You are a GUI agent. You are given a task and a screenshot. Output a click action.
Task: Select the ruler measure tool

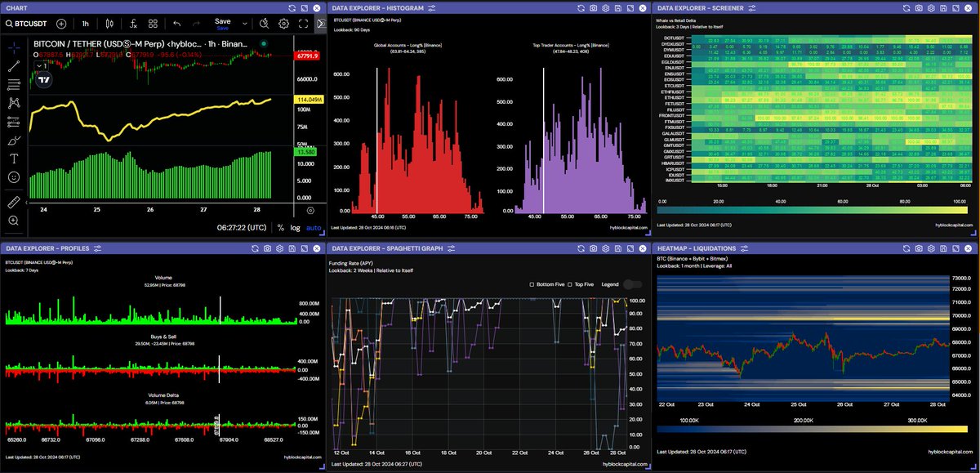tap(14, 201)
